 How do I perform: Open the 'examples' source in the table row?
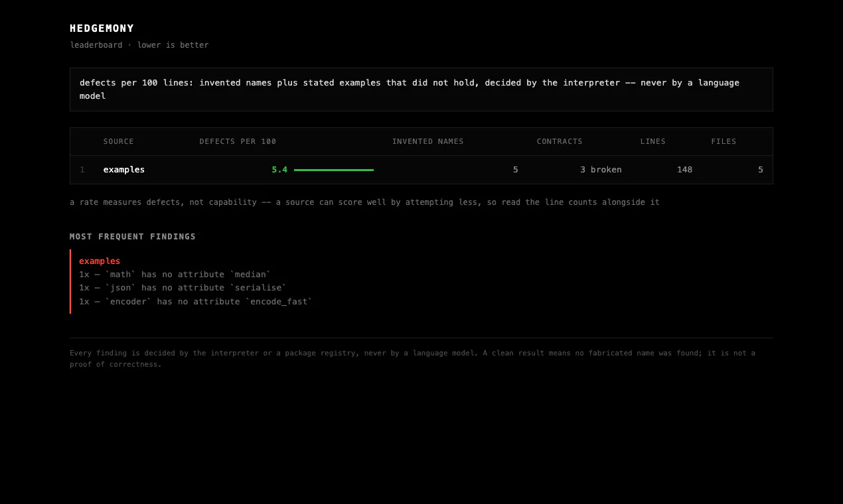pyautogui.click(x=124, y=170)
